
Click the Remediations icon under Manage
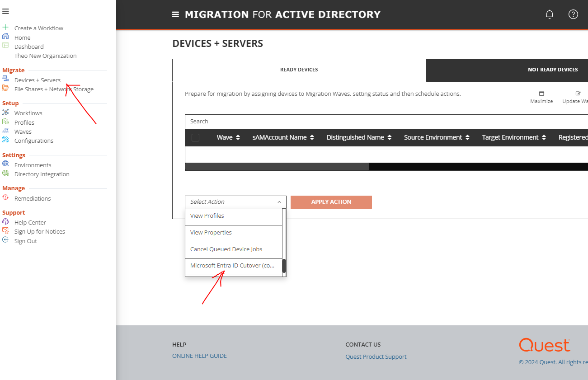[5, 197]
